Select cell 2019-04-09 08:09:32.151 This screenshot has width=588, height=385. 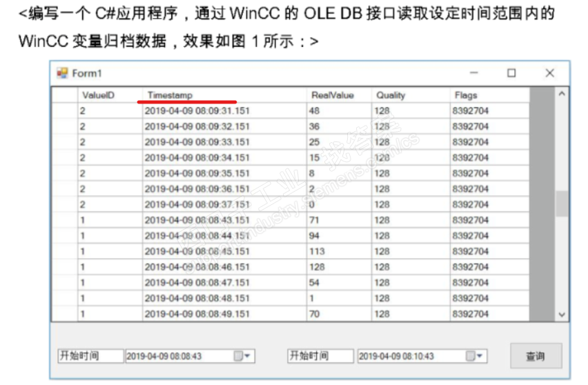(x=224, y=127)
